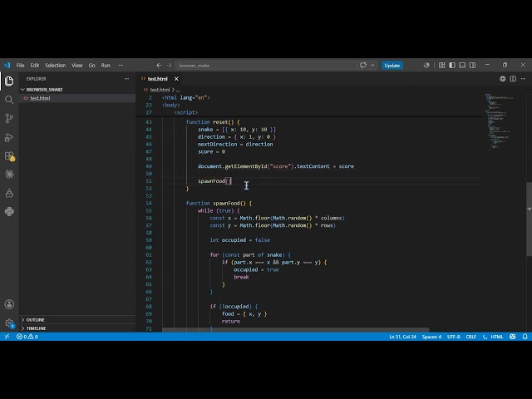Click breadcrumb ellipsis after test.html
The height and width of the screenshot is (399, 532).
tap(178, 90)
